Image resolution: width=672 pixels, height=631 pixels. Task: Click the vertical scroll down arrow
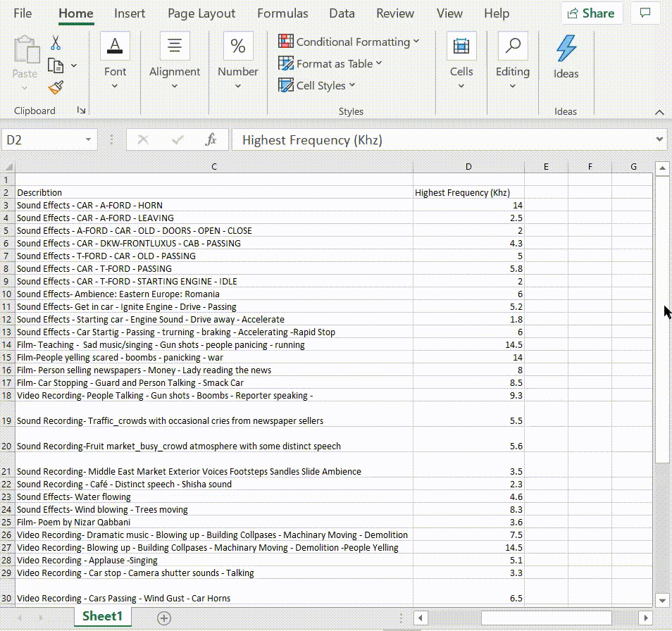[662, 601]
